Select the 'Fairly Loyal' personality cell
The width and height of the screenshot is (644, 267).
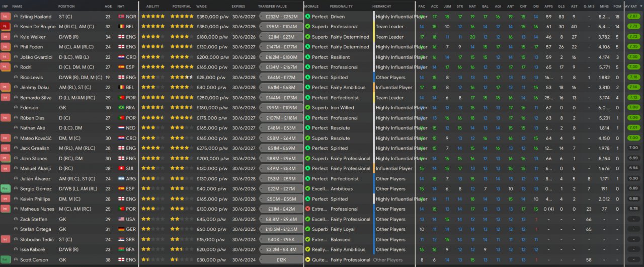(343, 229)
